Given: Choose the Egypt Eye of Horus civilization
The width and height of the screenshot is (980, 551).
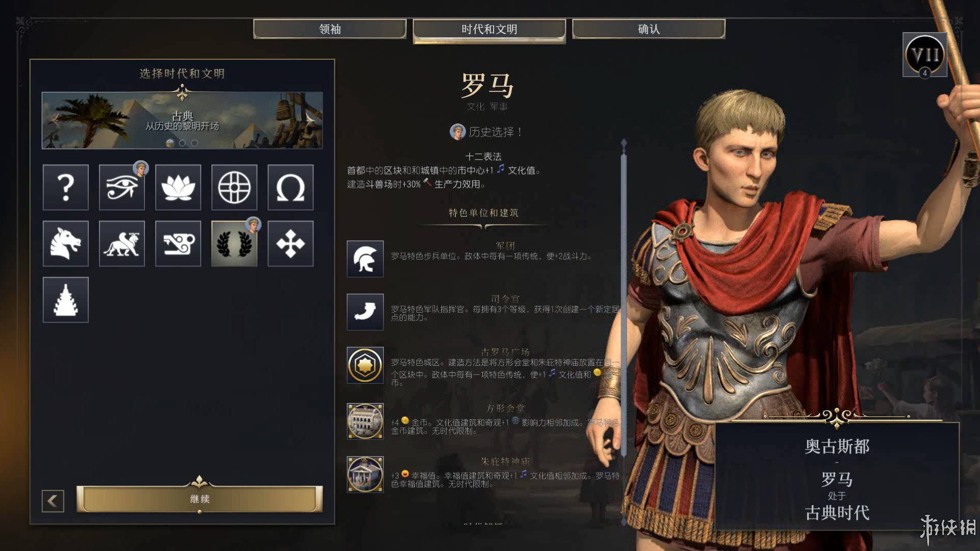Looking at the screenshot, I should (121, 187).
